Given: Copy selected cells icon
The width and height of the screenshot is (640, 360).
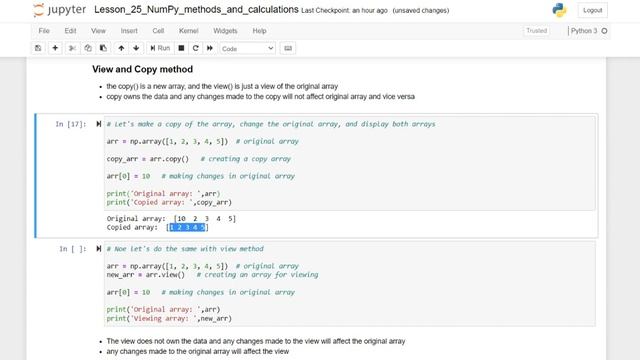Looking at the screenshot, I should pyautogui.click(x=88, y=48).
